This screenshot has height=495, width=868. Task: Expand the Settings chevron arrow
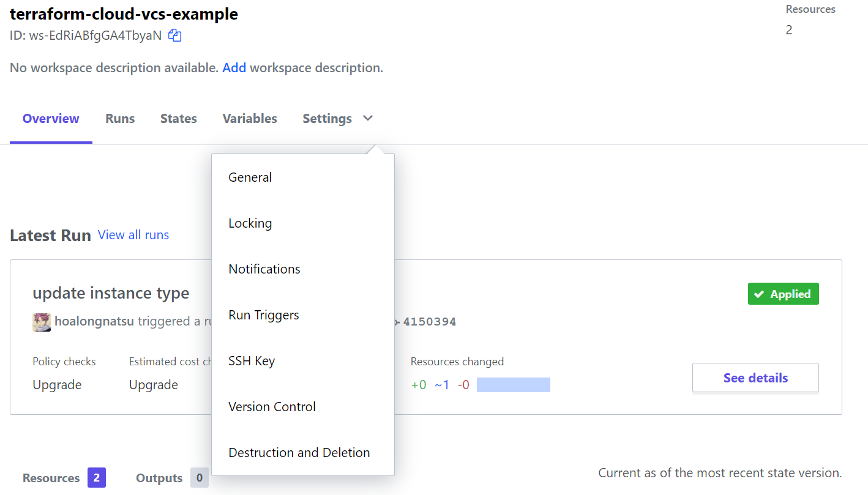coord(368,118)
